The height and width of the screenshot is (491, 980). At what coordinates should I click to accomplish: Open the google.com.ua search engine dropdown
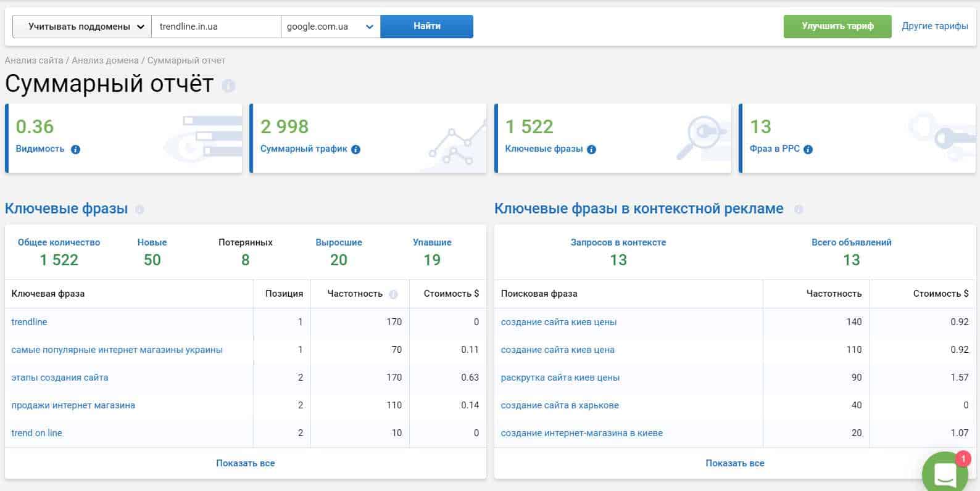point(330,27)
